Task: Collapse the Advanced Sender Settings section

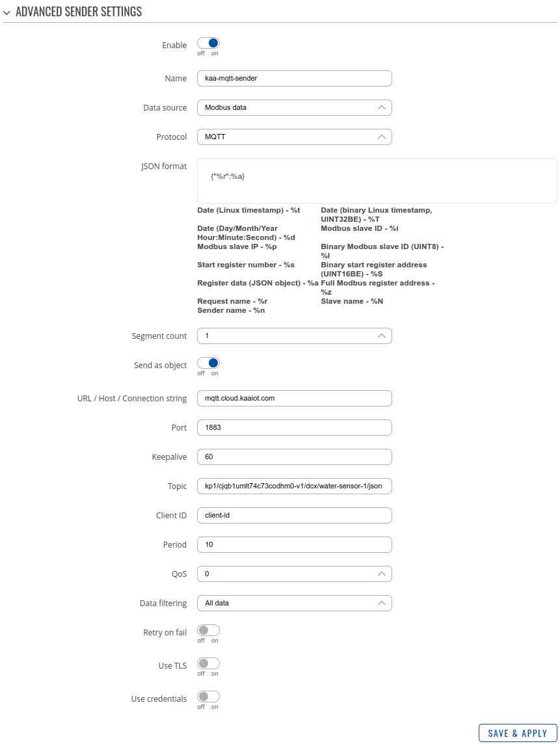Action: pyautogui.click(x=7, y=12)
